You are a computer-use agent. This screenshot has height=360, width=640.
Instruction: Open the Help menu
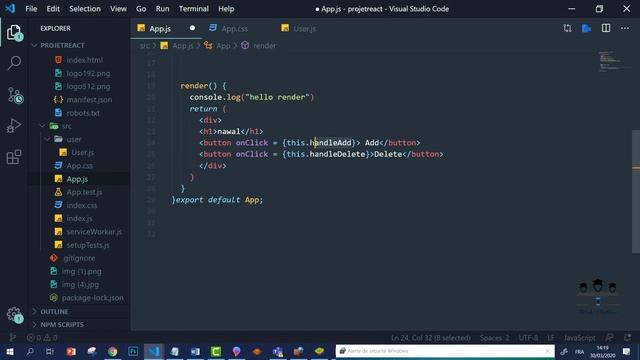[226, 9]
